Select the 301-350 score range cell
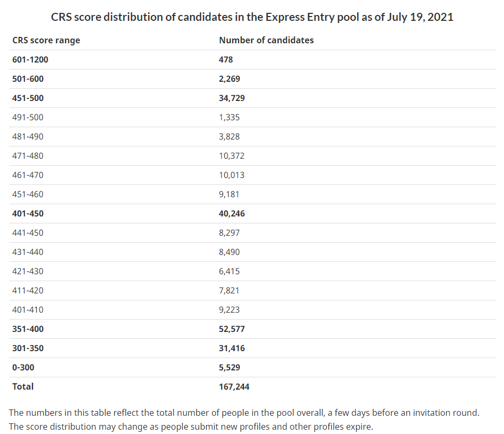Viewport: 504px width, 434px height. click(x=28, y=348)
